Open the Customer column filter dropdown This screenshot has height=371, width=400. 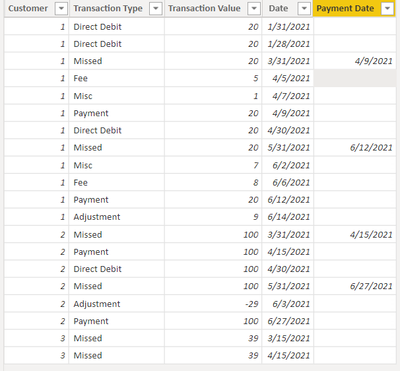click(61, 9)
